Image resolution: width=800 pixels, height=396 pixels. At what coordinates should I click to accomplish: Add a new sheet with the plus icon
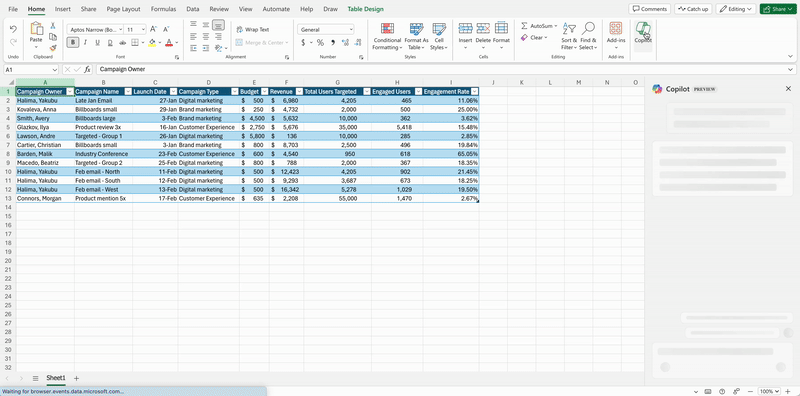point(77,378)
